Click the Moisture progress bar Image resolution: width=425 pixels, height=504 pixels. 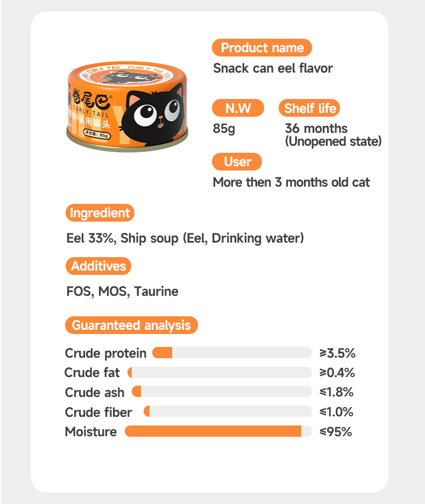click(x=218, y=431)
